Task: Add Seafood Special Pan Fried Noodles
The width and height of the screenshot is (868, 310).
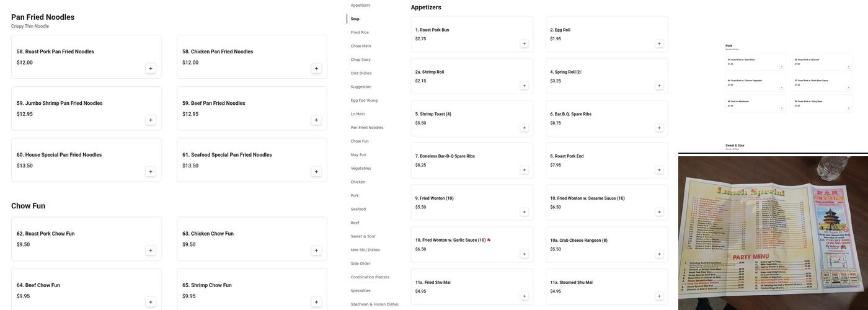Action: click(x=316, y=172)
